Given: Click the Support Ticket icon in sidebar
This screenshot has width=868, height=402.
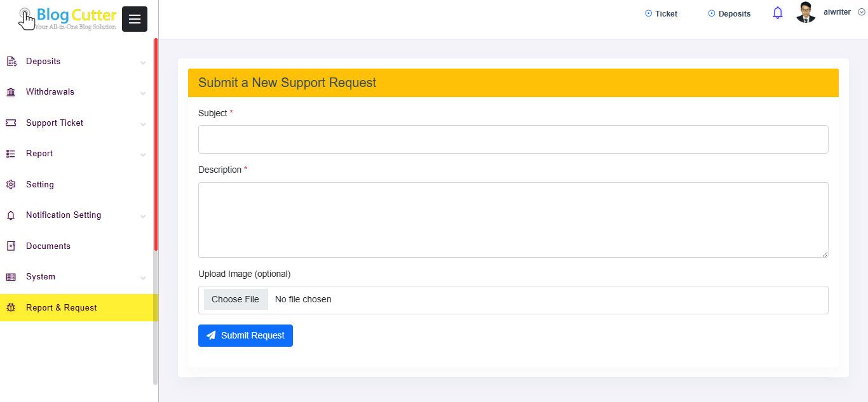Looking at the screenshot, I should click(11, 123).
